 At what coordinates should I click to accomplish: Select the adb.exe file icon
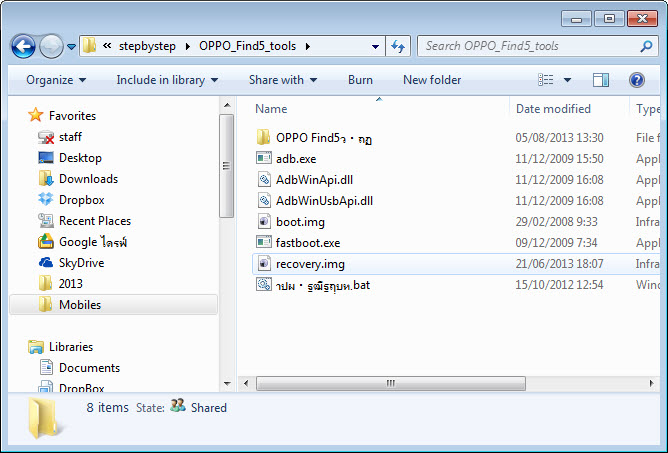[264, 158]
